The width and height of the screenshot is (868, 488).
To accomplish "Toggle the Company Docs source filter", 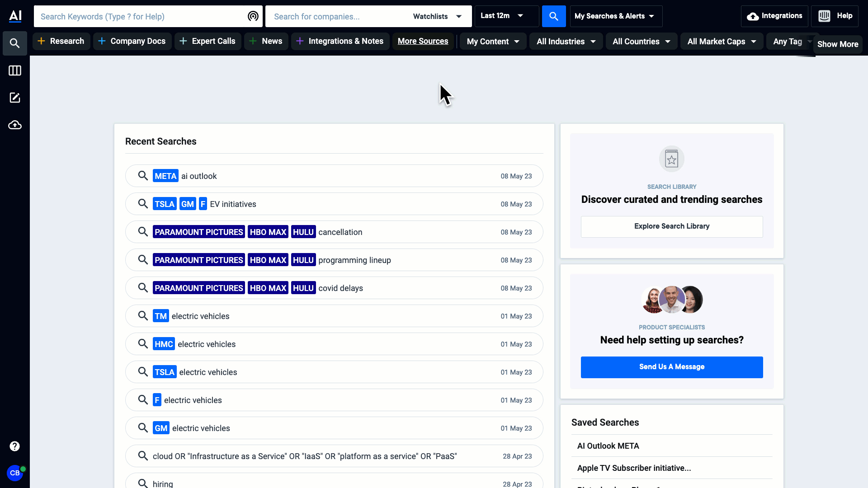I will 132,41.
